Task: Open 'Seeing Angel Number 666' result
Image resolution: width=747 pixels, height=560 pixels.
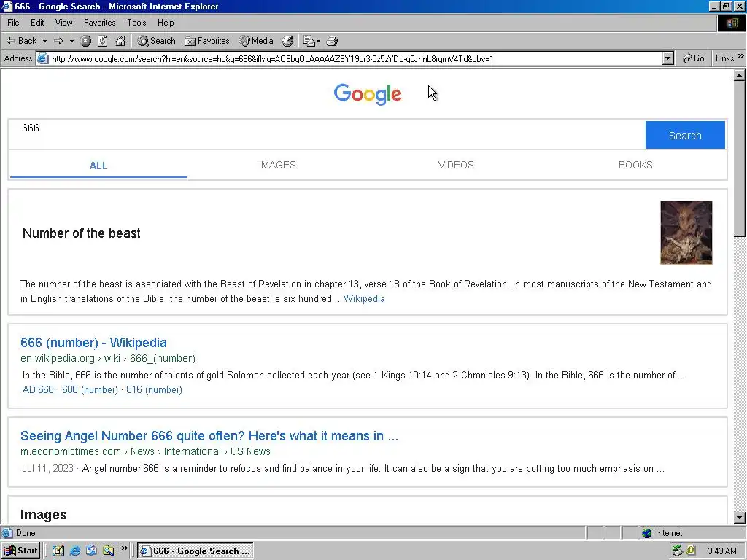Action: [x=209, y=436]
